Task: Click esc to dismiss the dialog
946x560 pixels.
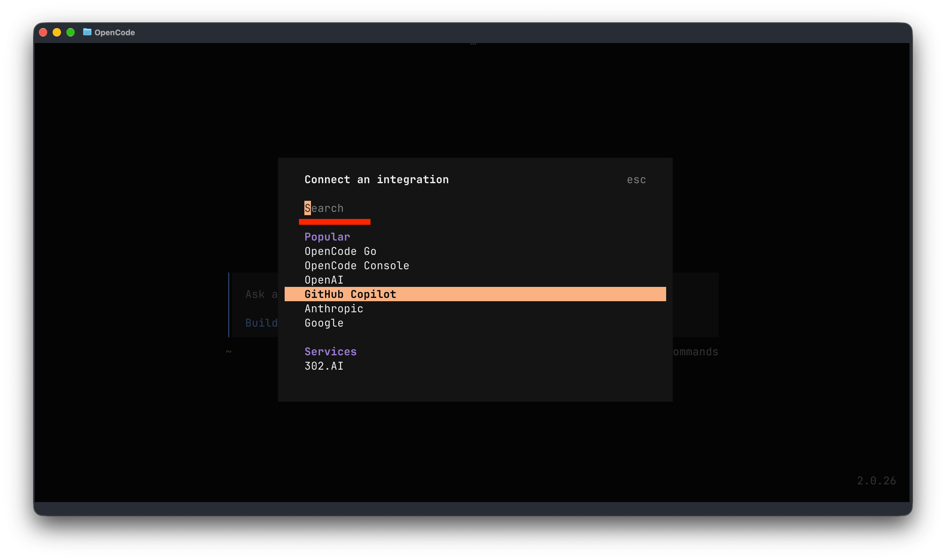Action: point(636,180)
